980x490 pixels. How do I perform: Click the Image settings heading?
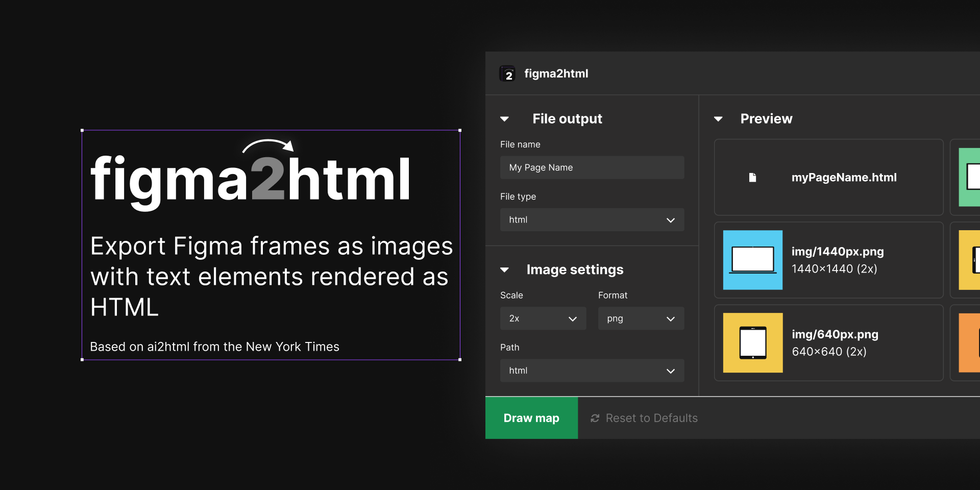(x=575, y=269)
